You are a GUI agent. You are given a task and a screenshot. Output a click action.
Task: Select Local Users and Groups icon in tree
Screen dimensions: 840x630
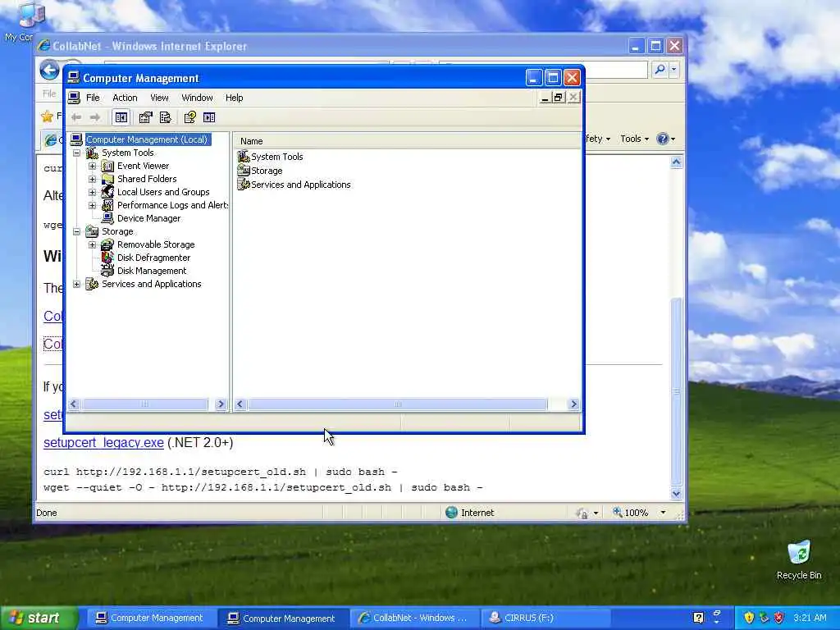point(107,192)
